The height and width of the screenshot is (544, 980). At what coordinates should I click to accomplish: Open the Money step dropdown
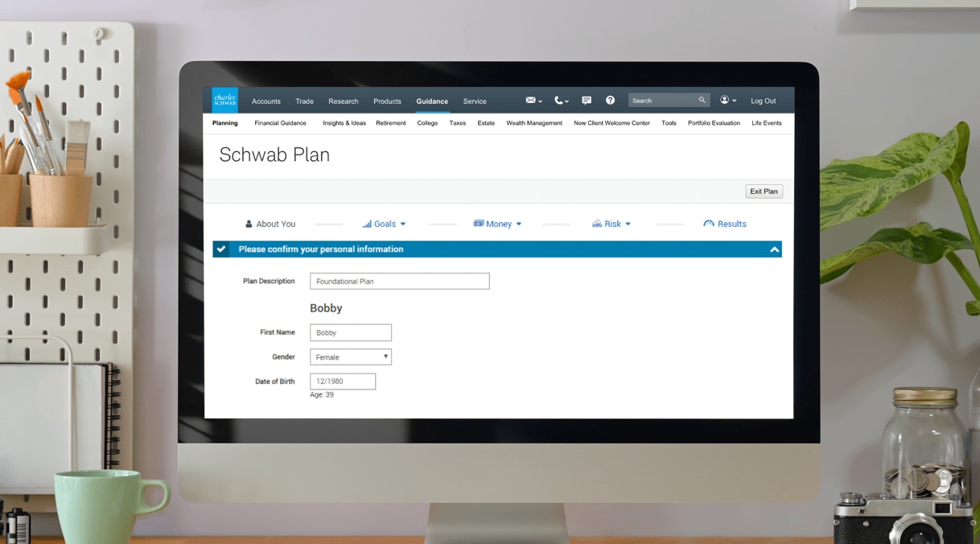[497, 224]
